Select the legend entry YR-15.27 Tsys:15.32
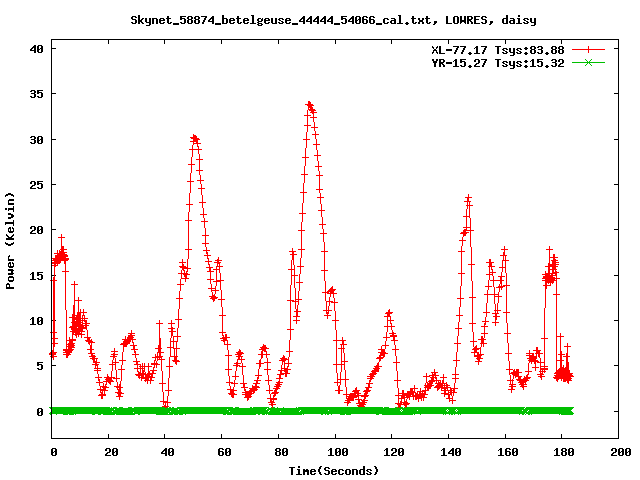Viewport: 640px width, 480px height. pos(498,63)
